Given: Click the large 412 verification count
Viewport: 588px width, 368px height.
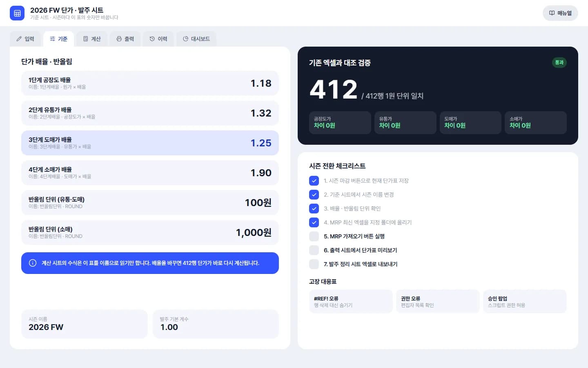Looking at the screenshot, I should pyautogui.click(x=334, y=90).
